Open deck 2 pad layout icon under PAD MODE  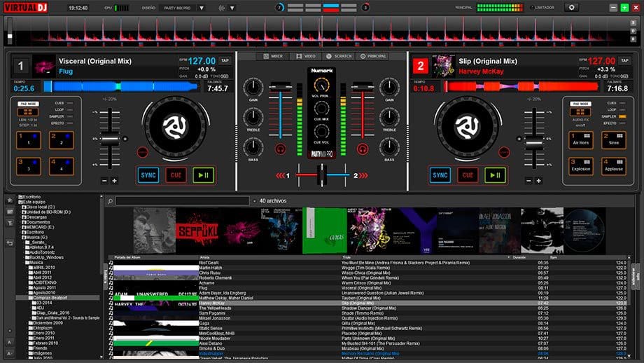[580, 112]
